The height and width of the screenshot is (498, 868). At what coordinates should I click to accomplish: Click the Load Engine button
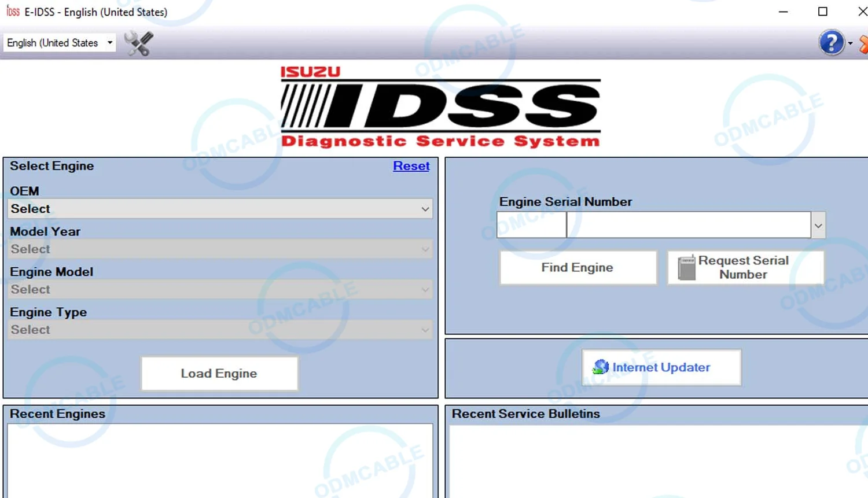pyautogui.click(x=219, y=374)
